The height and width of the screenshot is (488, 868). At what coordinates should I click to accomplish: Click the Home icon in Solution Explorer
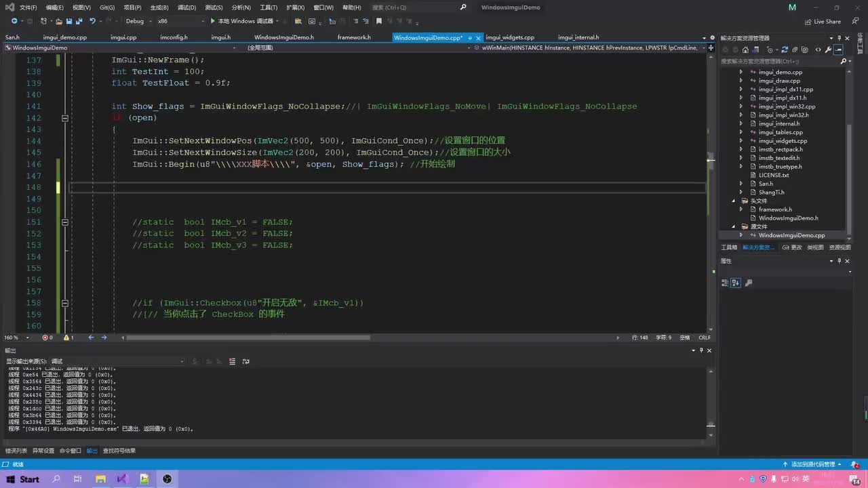pyautogui.click(x=745, y=49)
